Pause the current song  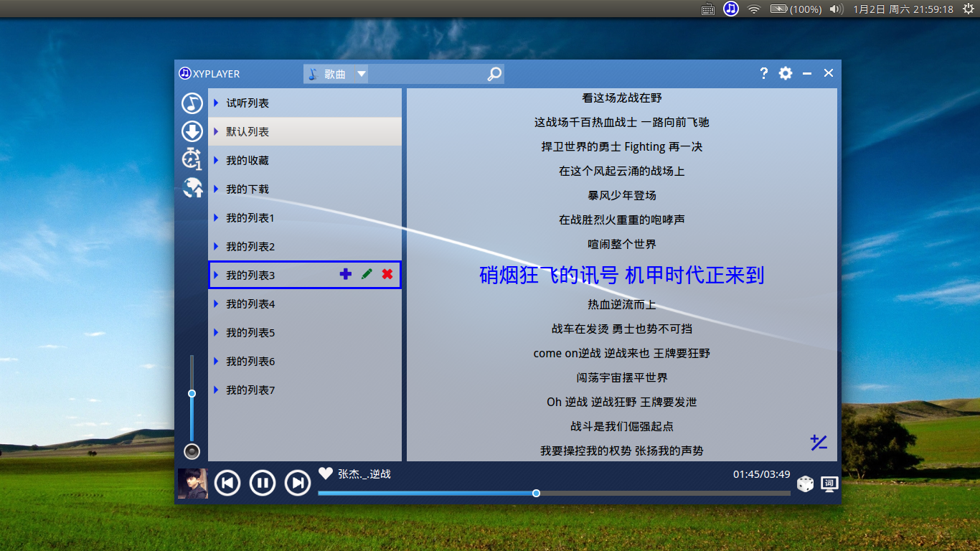(263, 483)
